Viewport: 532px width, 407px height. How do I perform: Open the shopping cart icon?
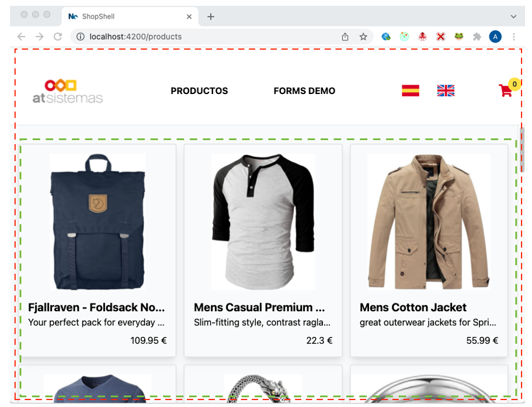(505, 91)
